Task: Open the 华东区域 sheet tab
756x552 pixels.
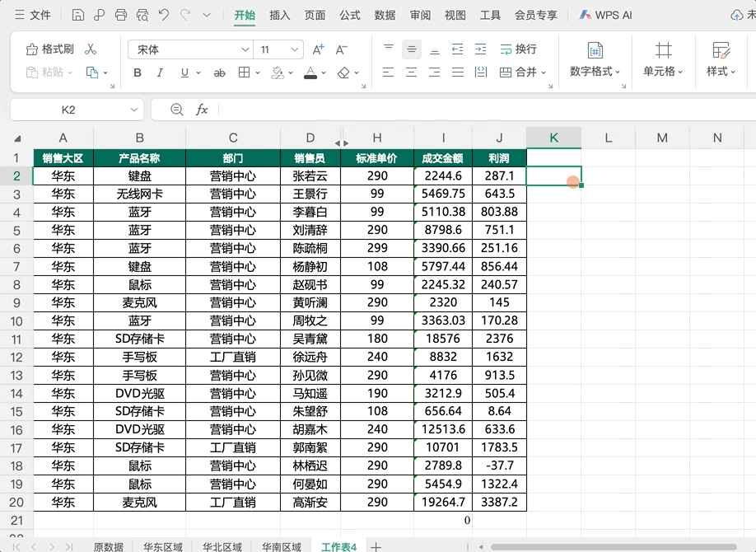Action: click(163, 547)
